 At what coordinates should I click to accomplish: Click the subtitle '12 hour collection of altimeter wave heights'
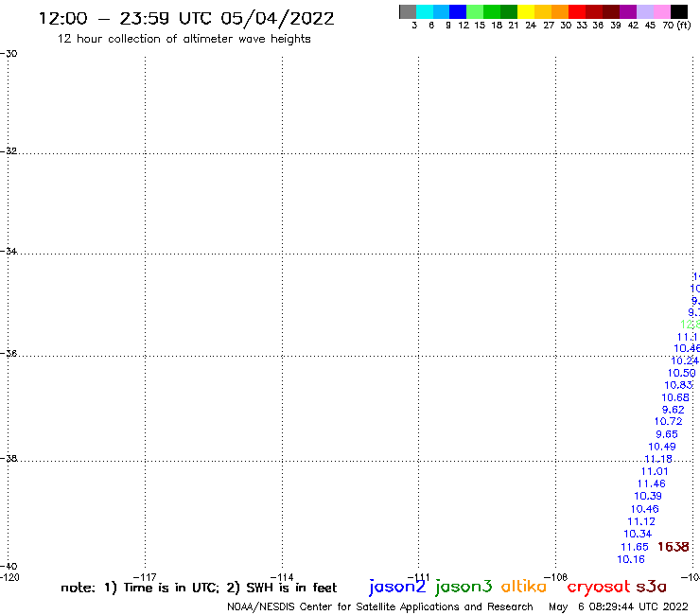coord(184,39)
